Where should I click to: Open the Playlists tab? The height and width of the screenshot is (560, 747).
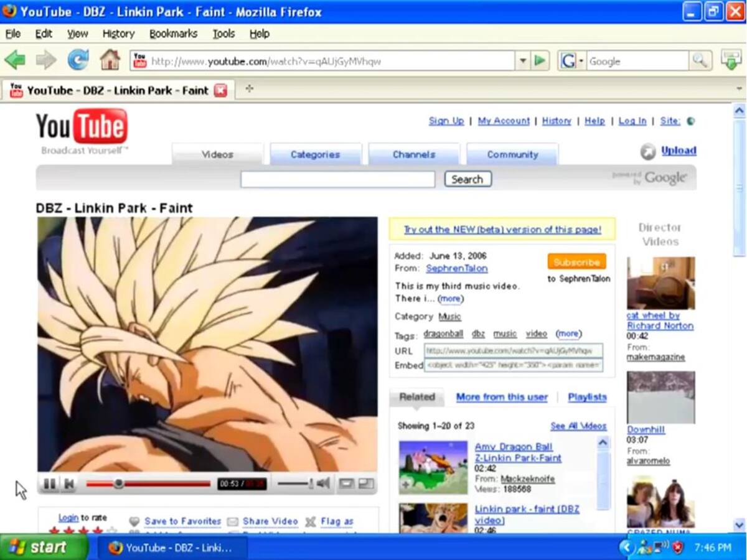[587, 397]
